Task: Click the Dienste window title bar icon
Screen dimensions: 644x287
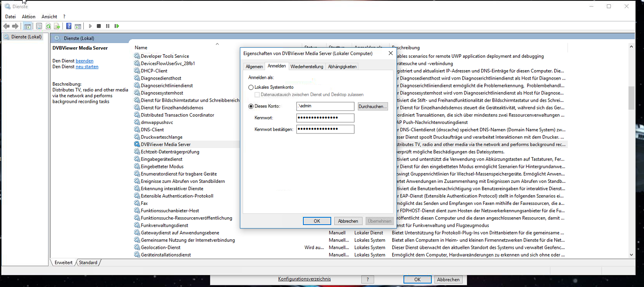Action: coord(7,6)
